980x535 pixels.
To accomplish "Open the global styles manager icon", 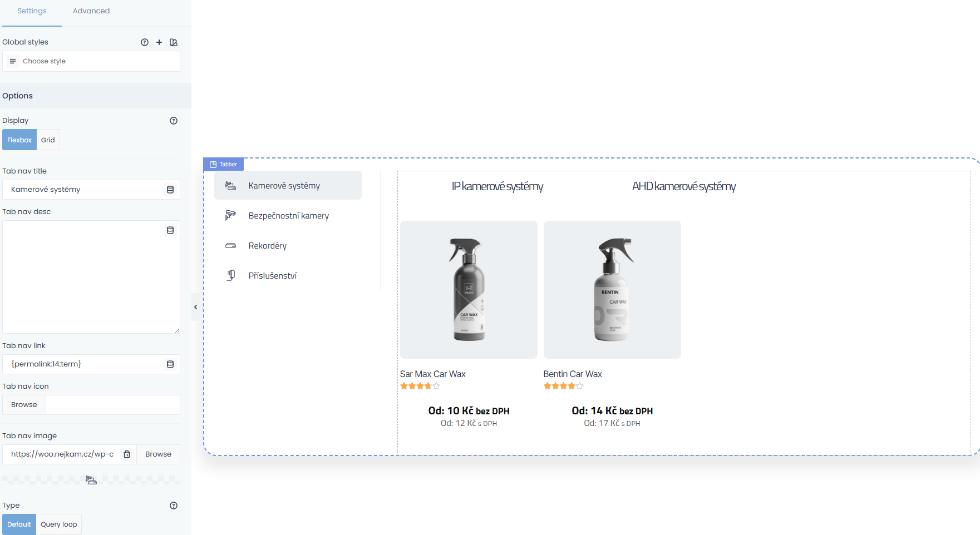I will click(x=174, y=42).
